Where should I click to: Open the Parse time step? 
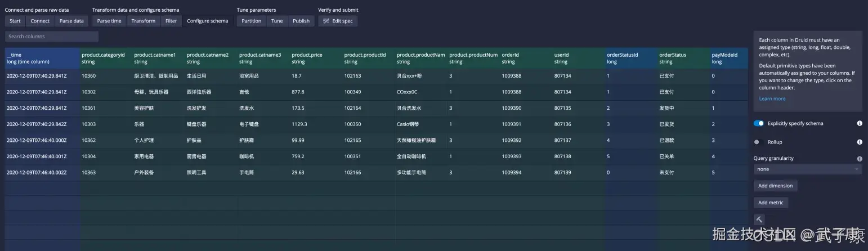tap(109, 21)
